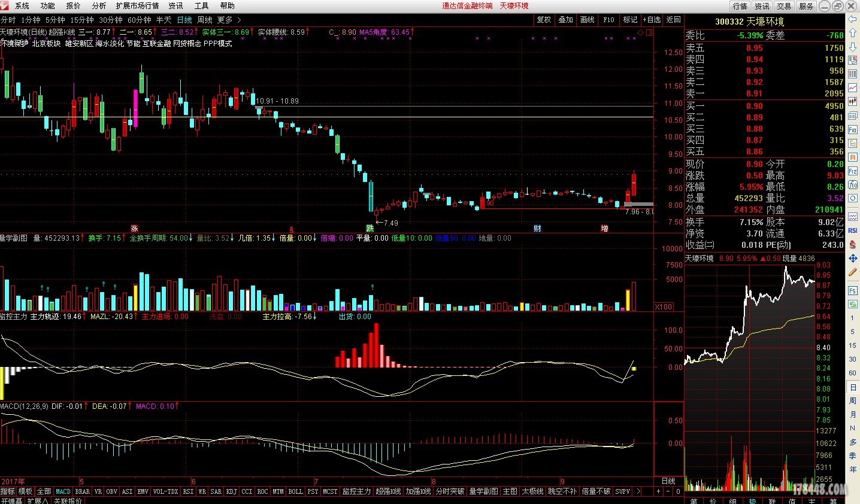
Task: Select the 监控主力 indicator tab
Action: 356,491
